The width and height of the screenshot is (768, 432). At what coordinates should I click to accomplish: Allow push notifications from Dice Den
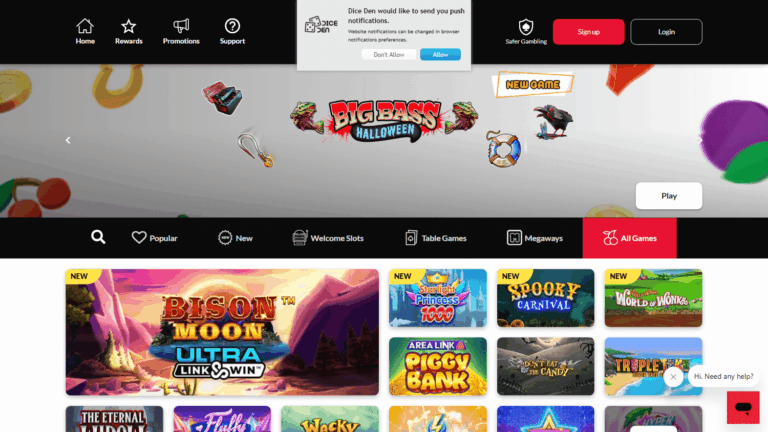pyautogui.click(x=440, y=54)
